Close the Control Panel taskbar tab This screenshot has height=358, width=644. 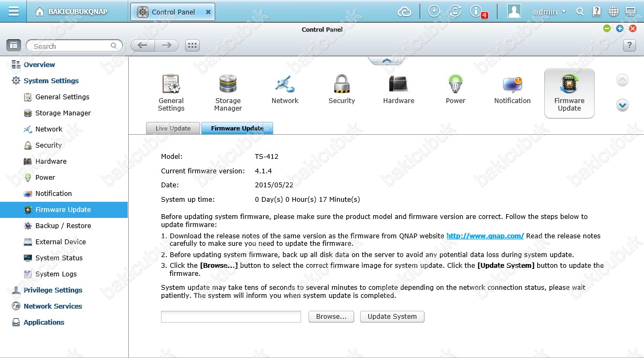coord(208,12)
